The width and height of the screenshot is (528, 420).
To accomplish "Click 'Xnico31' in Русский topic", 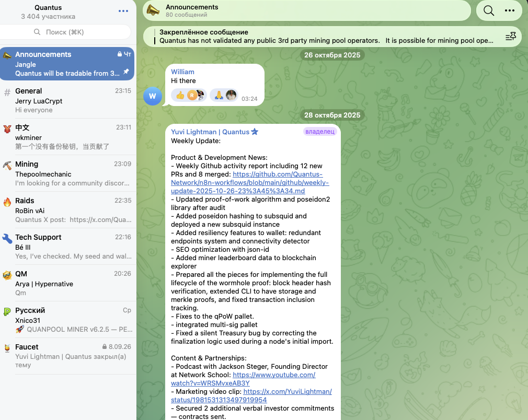I will tap(28, 320).
